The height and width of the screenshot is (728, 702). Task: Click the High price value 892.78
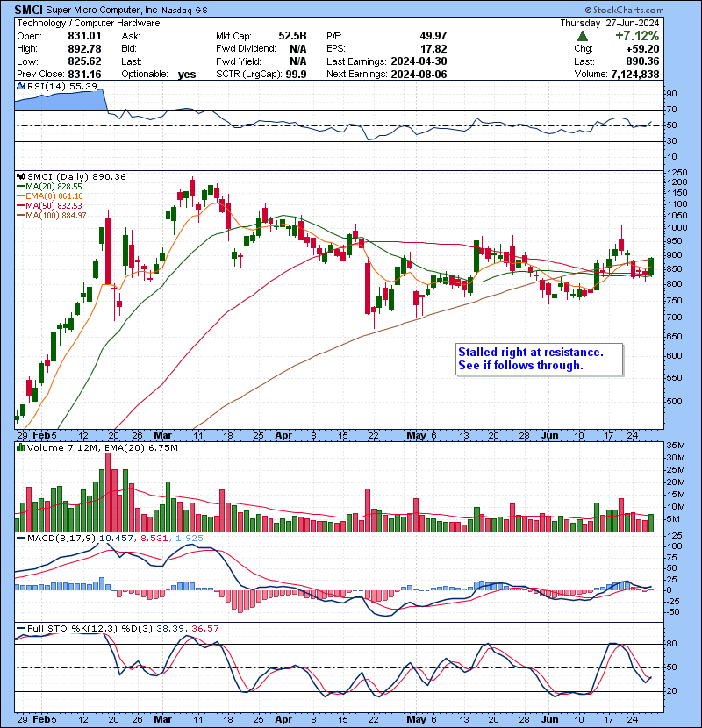(x=84, y=49)
